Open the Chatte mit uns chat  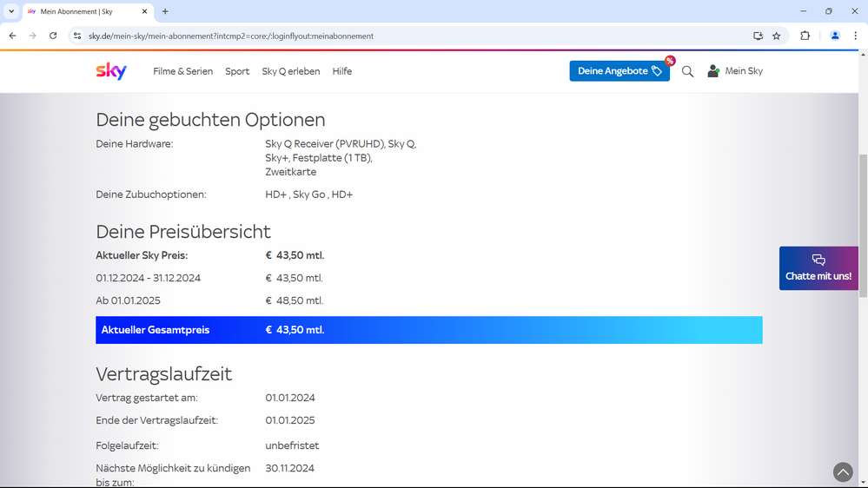pyautogui.click(x=818, y=268)
